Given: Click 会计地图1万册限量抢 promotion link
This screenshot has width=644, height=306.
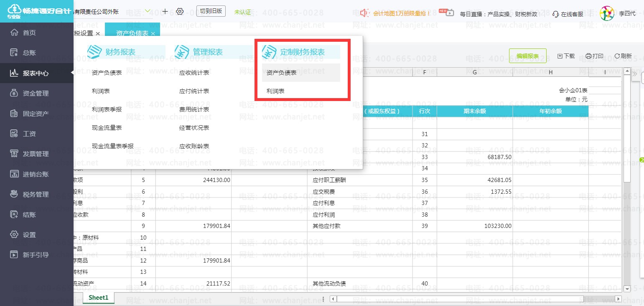Looking at the screenshot, I should pos(402,13).
